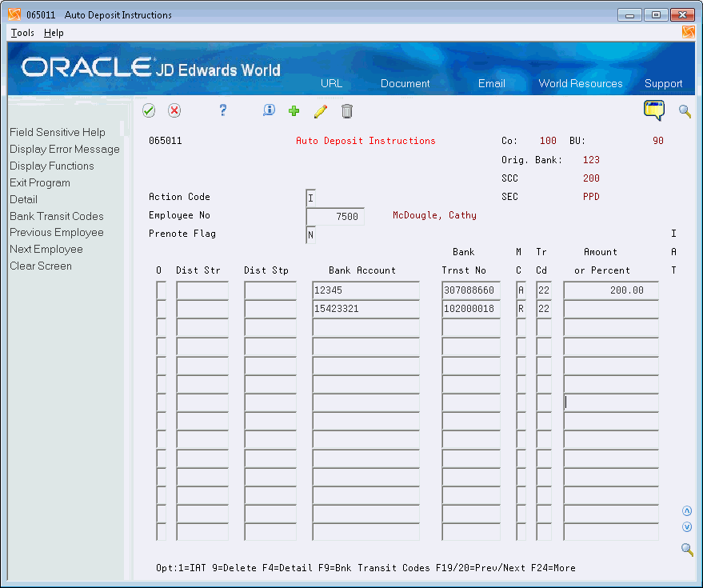Click the method code field containing A
Image resolution: width=703 pixels, height=588 pixels.
click(521, 290)
